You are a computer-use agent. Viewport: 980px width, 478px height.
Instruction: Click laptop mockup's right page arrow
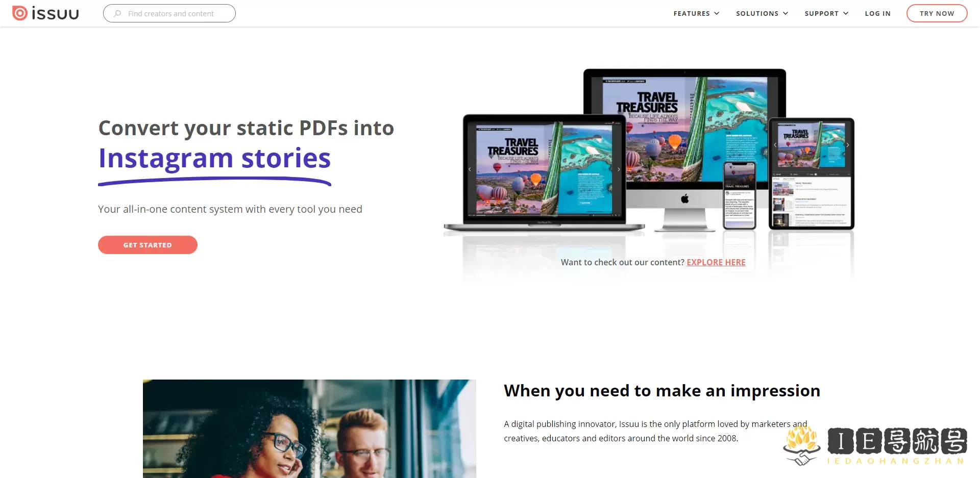click(x=619, y=169)
